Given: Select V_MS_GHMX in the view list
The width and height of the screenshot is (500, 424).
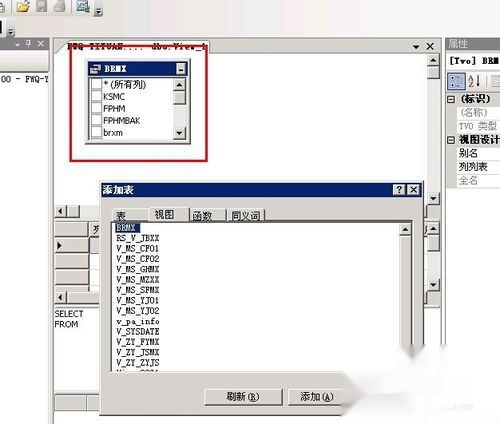Looking at the screenshot, I should (x=138, y=269).
